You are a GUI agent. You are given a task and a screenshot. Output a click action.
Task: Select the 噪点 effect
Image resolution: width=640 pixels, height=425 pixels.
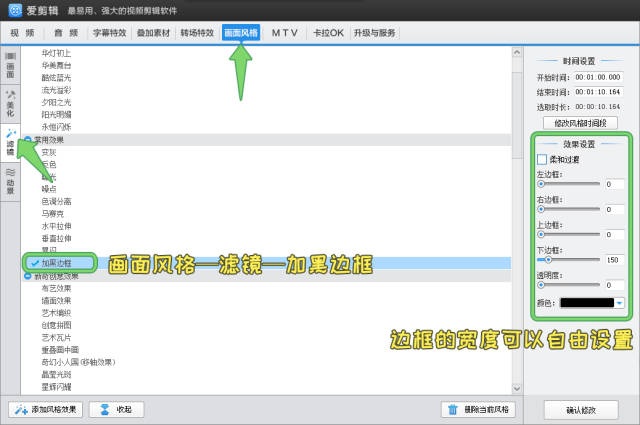pos(49,189)
